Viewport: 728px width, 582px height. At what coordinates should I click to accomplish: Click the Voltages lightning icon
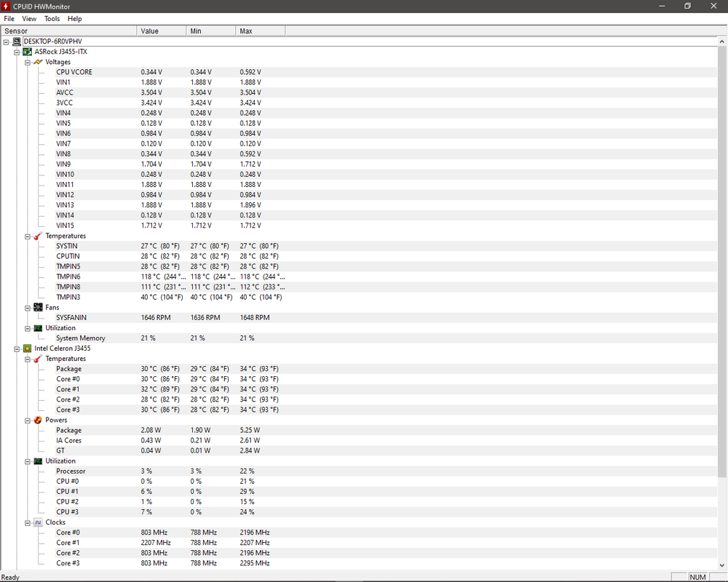[38, 62]
